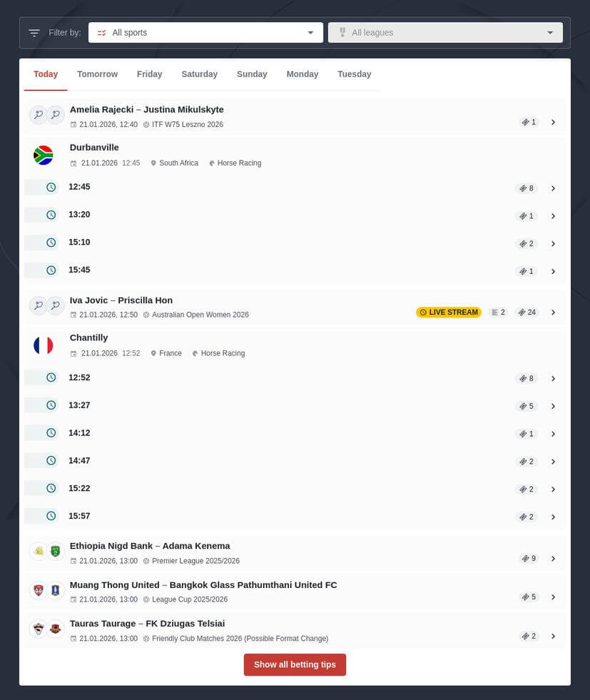Click the location pin icon next to France

(153, 353)
